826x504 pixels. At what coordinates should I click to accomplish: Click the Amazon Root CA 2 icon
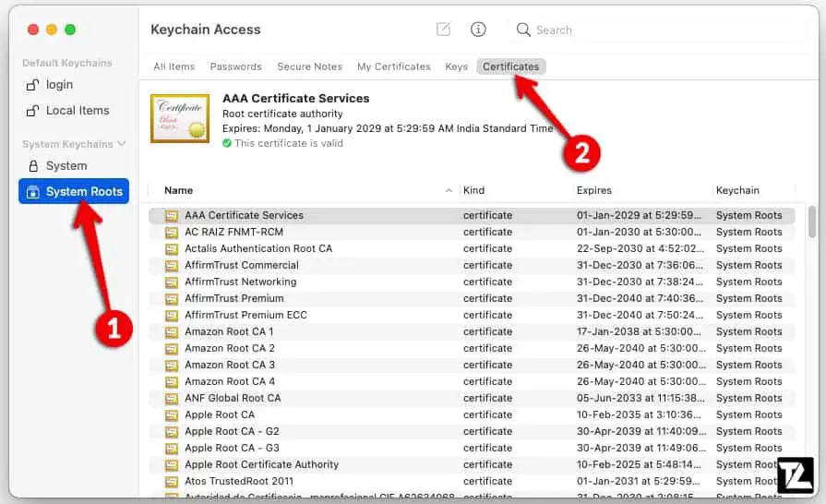click(x=172, y=349)
